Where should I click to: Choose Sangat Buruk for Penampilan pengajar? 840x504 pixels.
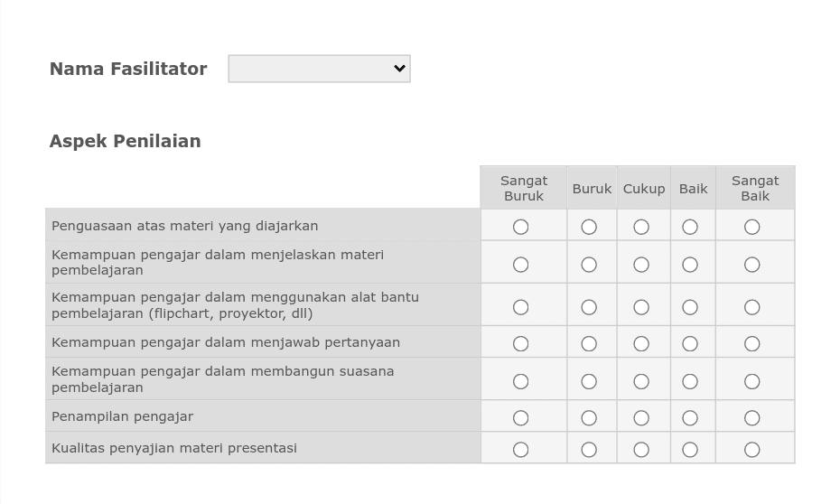[520, 418]
